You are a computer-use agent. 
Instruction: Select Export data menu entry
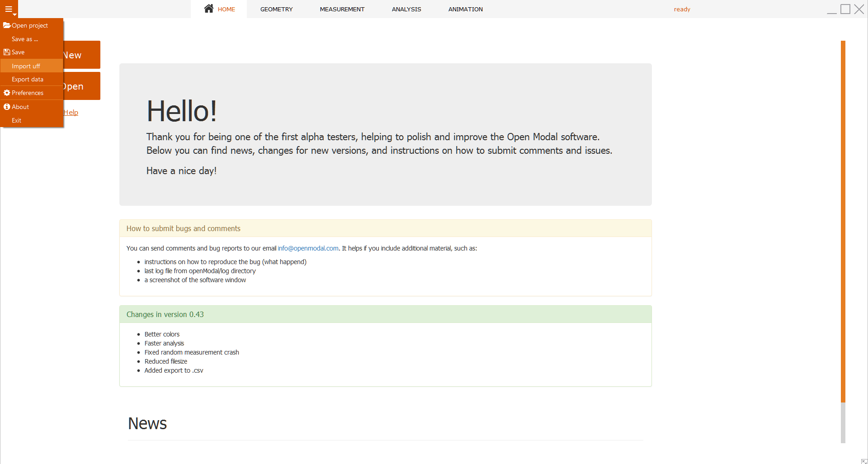click(32, 79)
